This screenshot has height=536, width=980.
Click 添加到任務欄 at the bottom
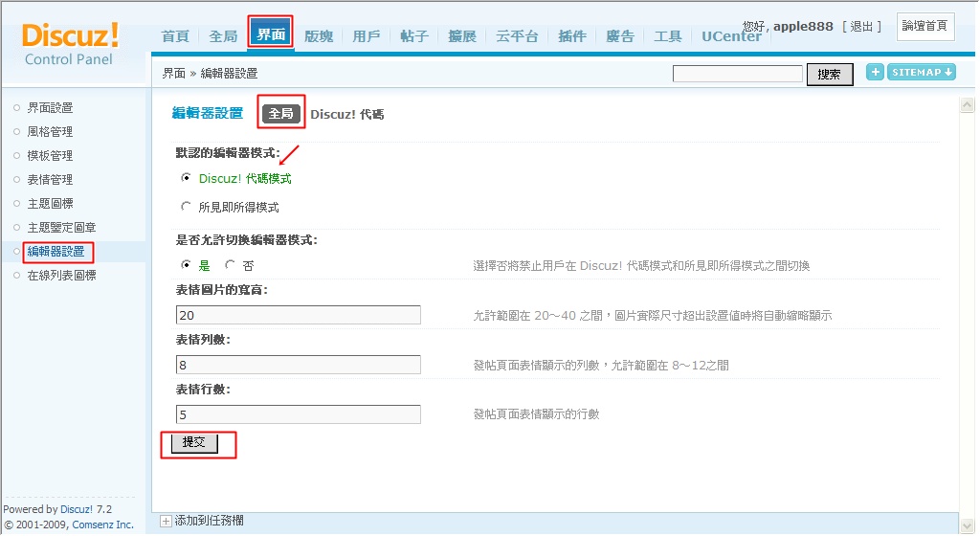point(210,521)
